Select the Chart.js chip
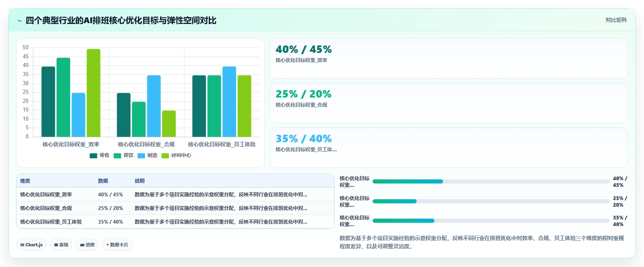 [x=31, y=245]
